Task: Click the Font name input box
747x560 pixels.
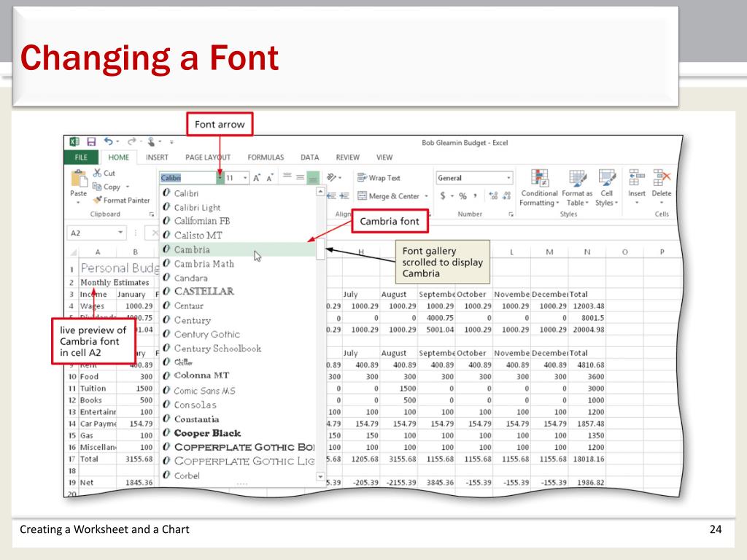Action: 188,178
